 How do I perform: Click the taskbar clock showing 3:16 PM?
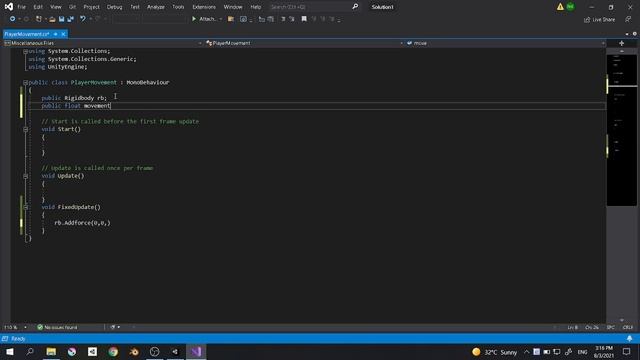(604, 352)
